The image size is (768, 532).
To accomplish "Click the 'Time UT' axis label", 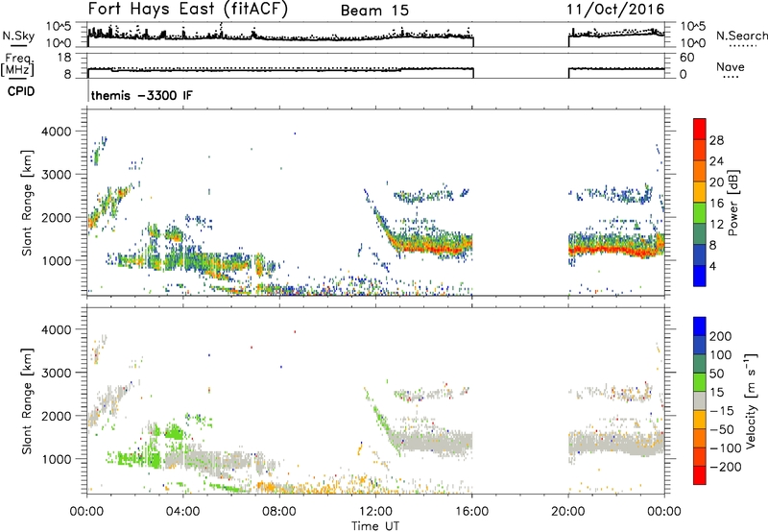I will (375, 526).
